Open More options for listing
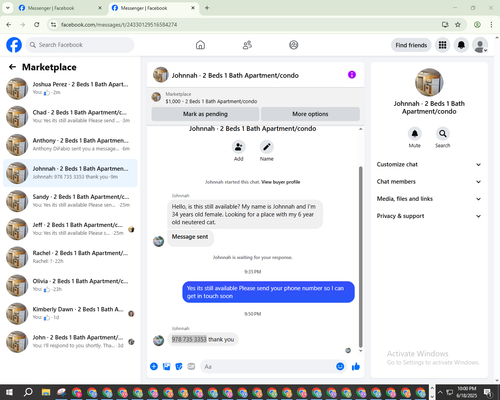This screenshot has width=500, height=400. (310, 114)
